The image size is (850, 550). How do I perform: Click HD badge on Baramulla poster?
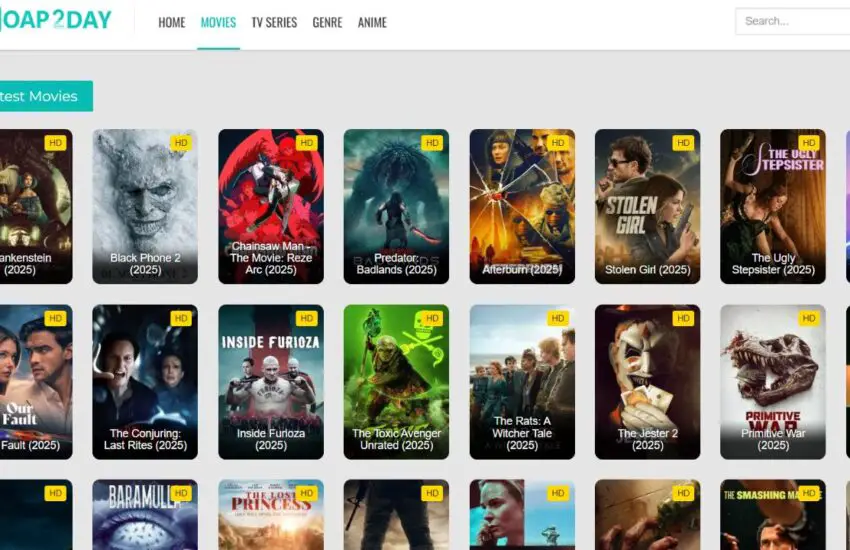[x=181, y=493]
